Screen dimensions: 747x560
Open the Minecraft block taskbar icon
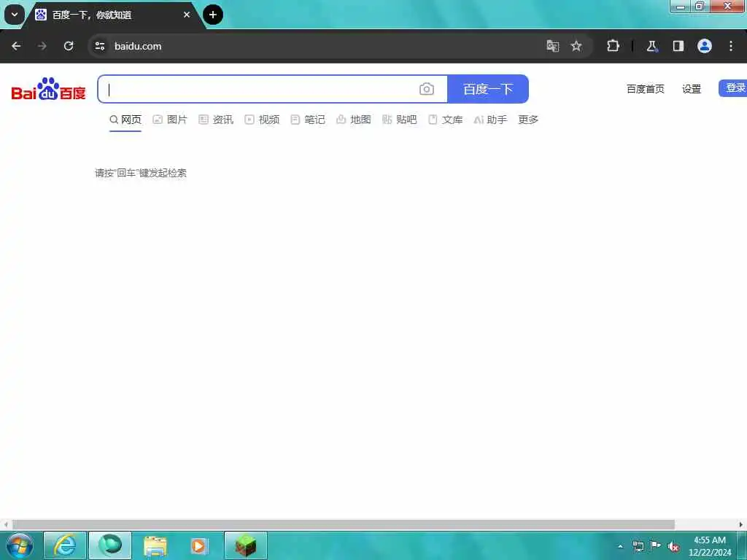coord(246,545)
